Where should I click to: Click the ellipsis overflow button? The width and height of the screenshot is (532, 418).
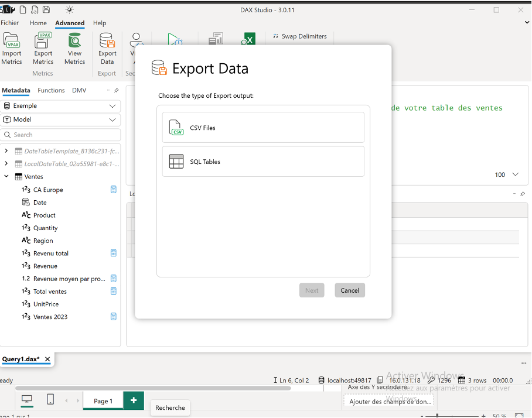(x=524, y=363)
